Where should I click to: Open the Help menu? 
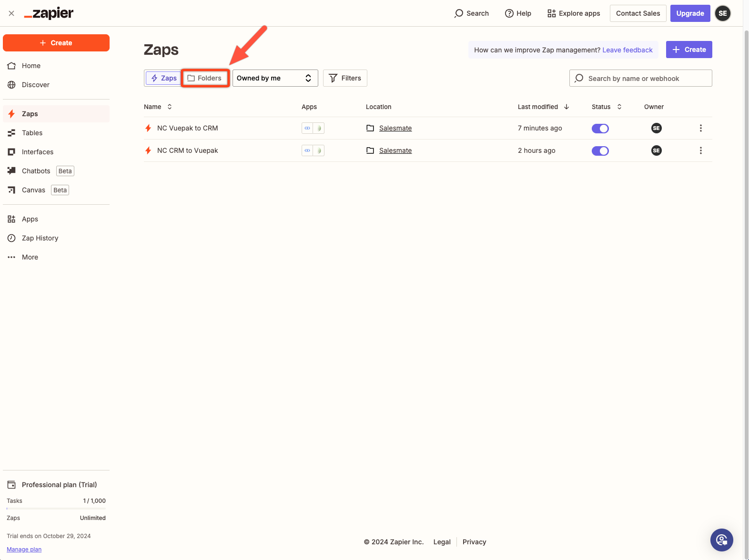(x=518, y=13)
